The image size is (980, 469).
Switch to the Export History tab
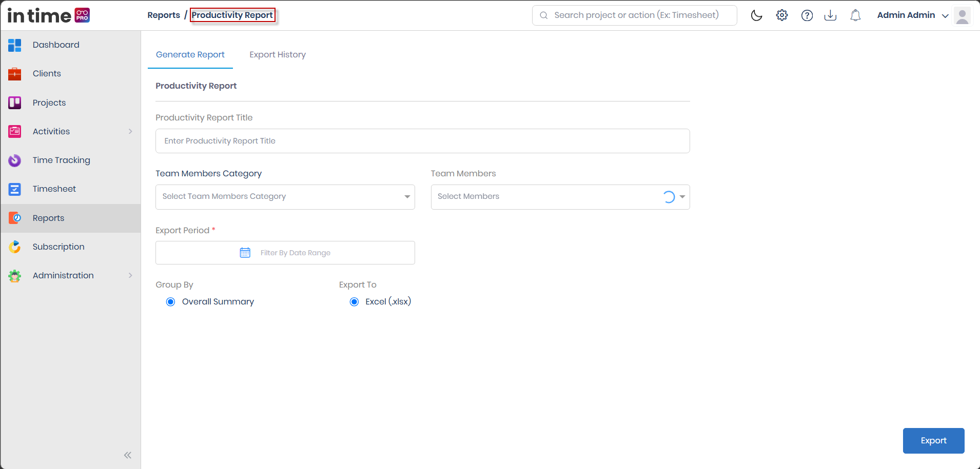(278, 54)
